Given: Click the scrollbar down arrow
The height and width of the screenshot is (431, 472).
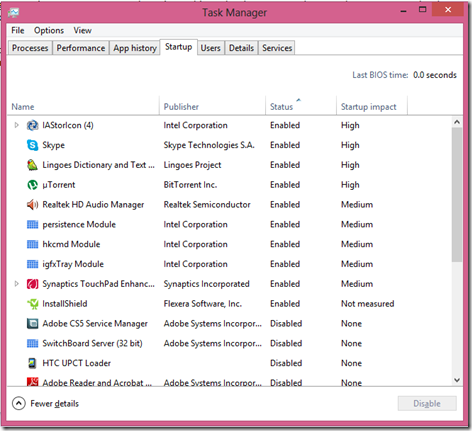Looking at the screenshot, I should tap(457, 380).
